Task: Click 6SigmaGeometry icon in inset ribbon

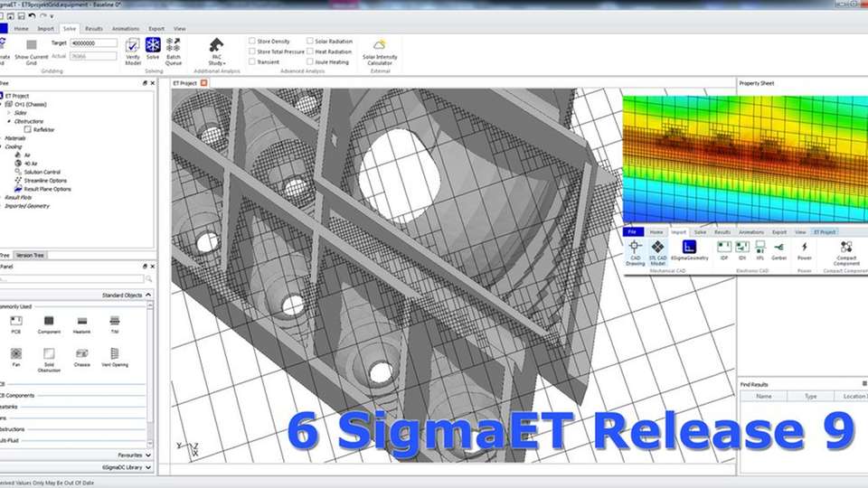Action: 689,247
